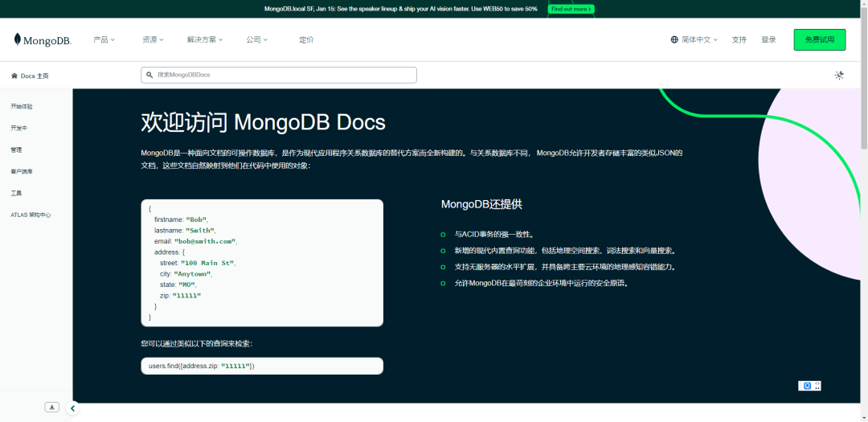Focus the 搜索MongoDBDocs search field
868x422 pixels.
[x=278, y=75]
